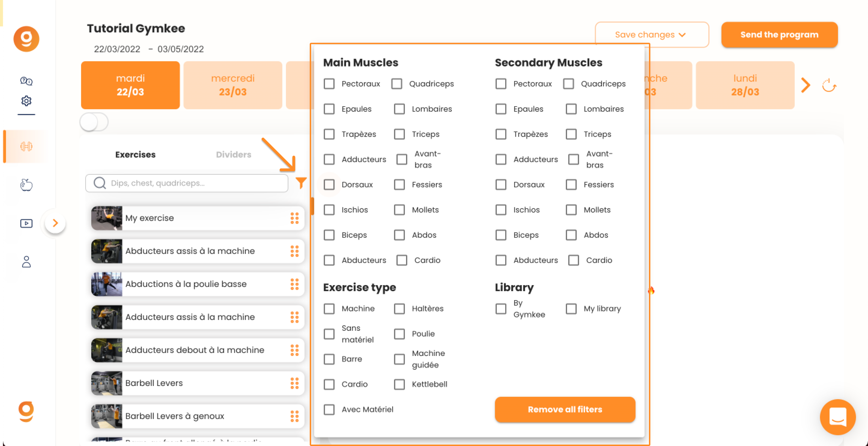Check My library under Library
This screenshot has width=868, height=446.
[571, 308]
